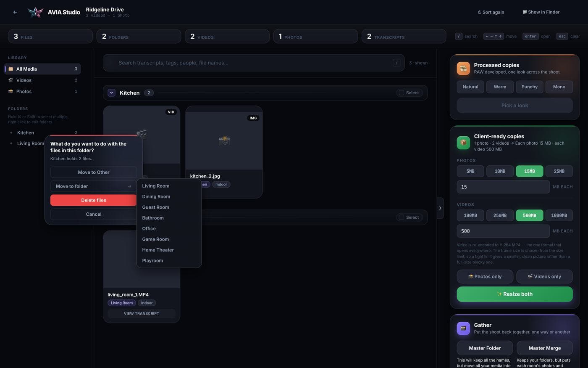Select the Kitchen folder in sidebar
This screenshot has width=588, height=368.
[x=42, y=132]
